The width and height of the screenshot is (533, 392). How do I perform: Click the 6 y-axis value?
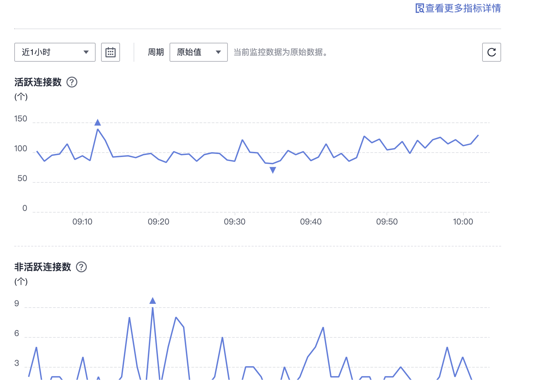coord(17,333)
